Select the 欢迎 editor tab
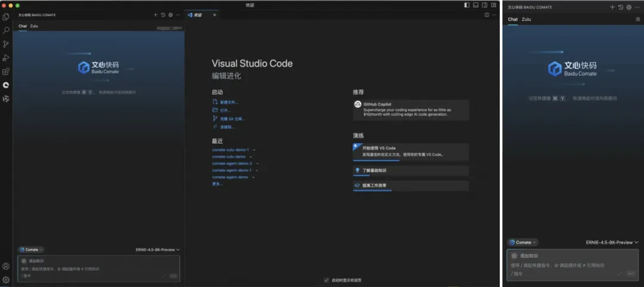 point(198,15)
